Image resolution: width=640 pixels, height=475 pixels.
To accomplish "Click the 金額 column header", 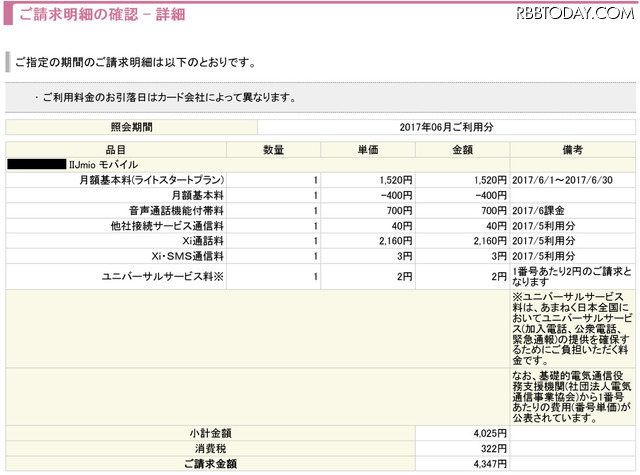I will click(462, 149).
